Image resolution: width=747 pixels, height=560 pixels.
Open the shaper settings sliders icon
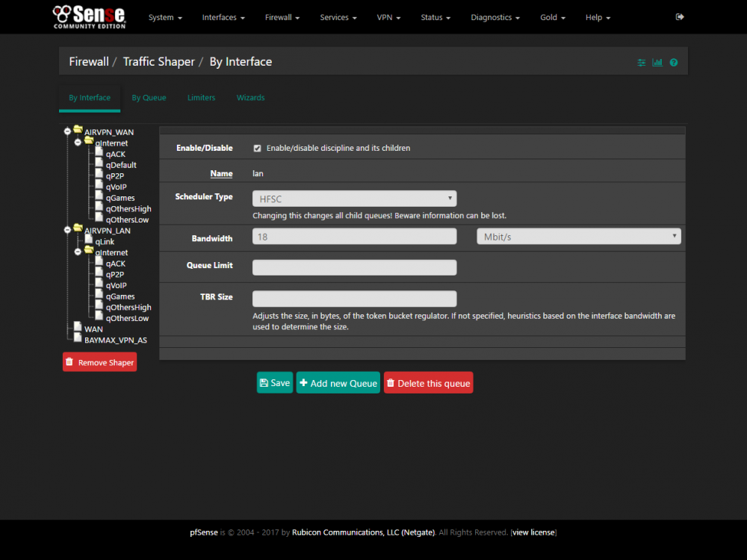click(x=641, y=63)
